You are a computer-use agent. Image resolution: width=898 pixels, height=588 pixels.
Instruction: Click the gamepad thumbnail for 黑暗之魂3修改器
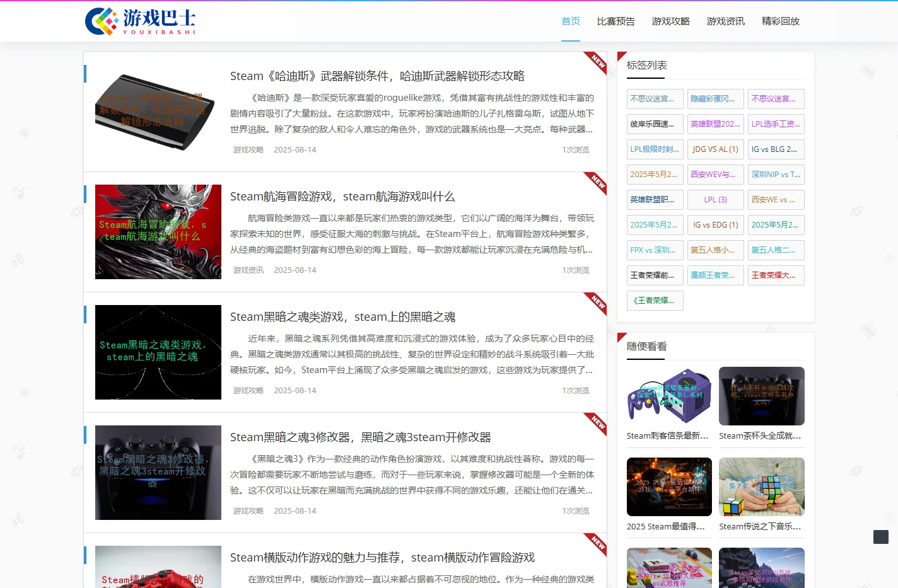click(x=158, y=473)
